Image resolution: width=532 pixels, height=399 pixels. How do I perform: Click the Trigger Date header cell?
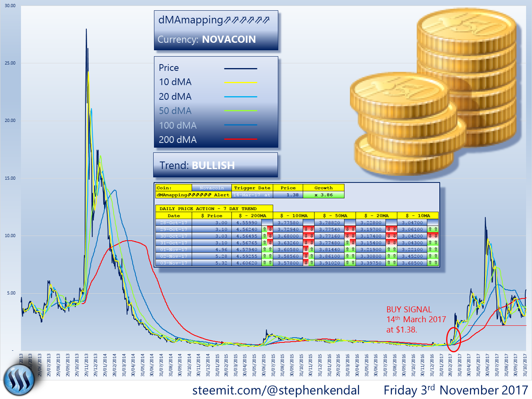tap(252, 188)
